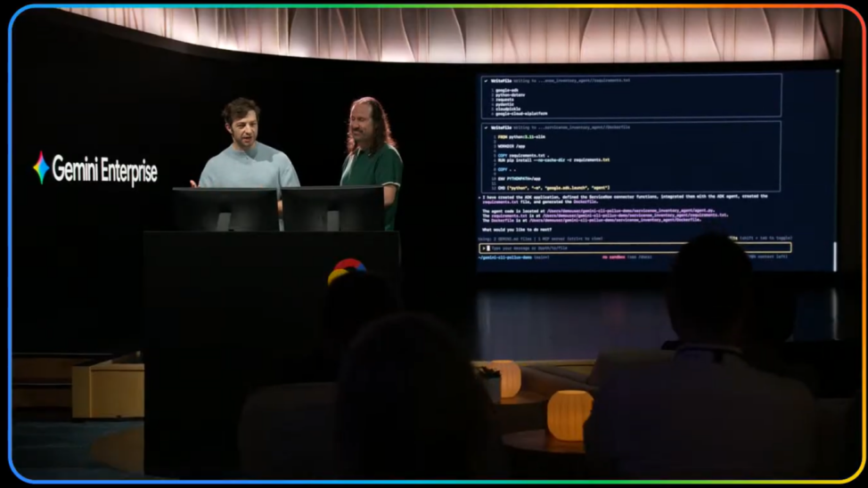The width and height of the screenshot is (868, 488).
Task: Click the checkmark beside WriteFile Dockerfile
Action: (486, 127)
